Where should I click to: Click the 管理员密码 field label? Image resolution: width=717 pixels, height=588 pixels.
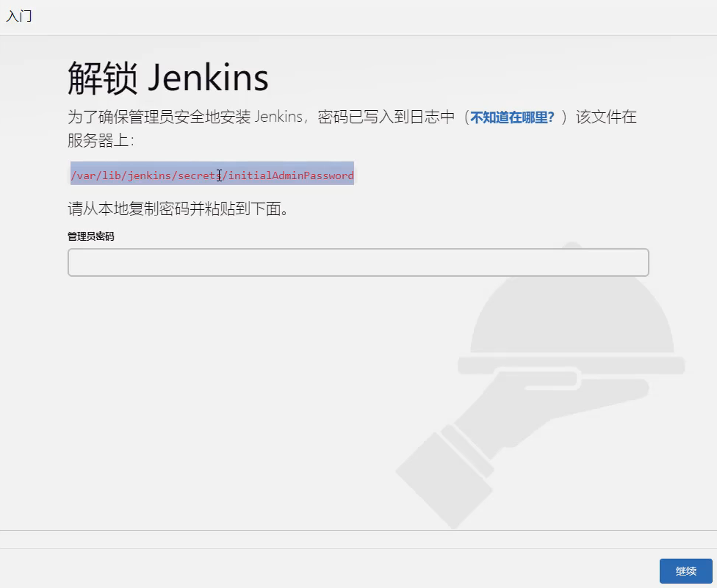(91, 236)
